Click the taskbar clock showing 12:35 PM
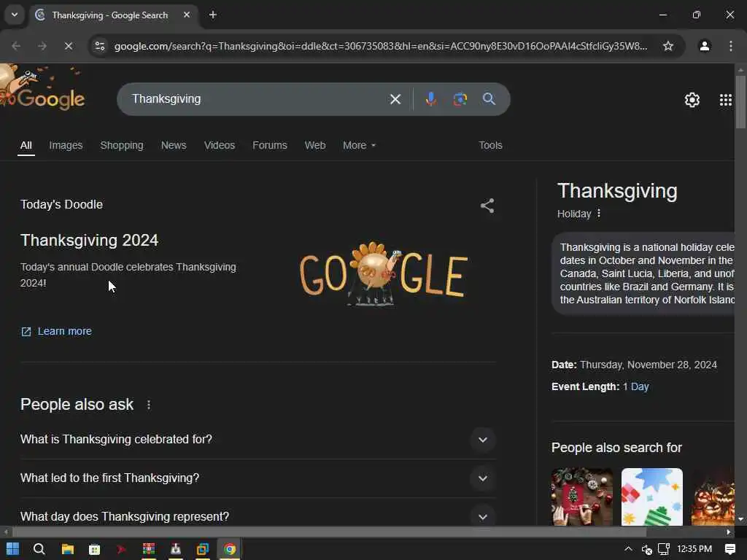Viewport: 747px width, 560px height. (694, 549)
